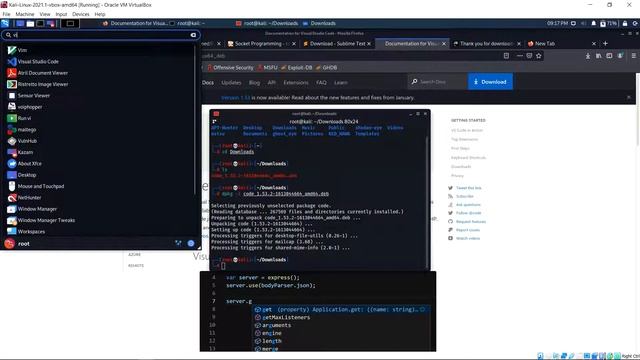Open the VirtualBox Machine menu
The width and height of the screenshot is (640, 360).
25,14
